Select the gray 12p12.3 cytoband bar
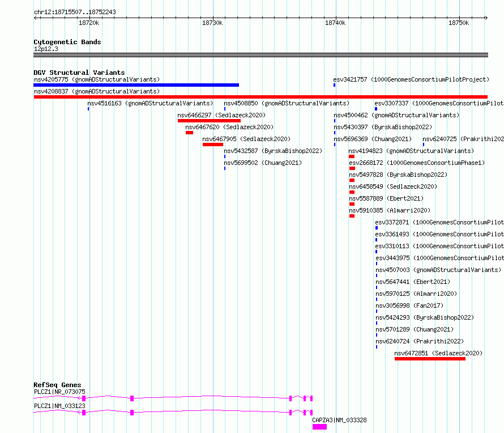504x433 pixels. (260, 55)
